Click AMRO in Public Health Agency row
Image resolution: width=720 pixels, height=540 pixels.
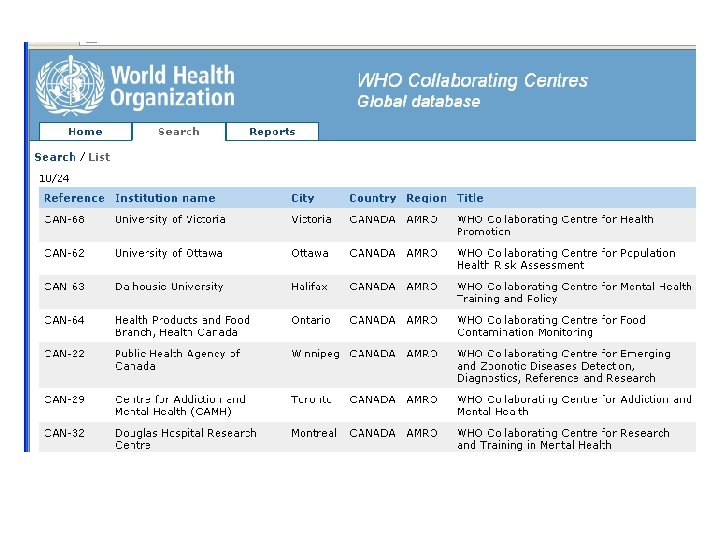[422, 354]
